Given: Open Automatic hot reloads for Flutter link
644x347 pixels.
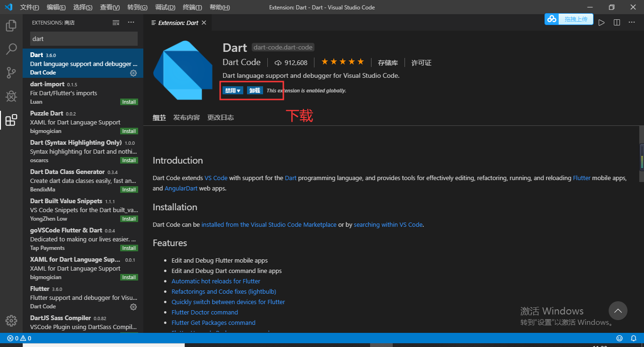Looking at the screenshot, I should click(x=216, y=281).
